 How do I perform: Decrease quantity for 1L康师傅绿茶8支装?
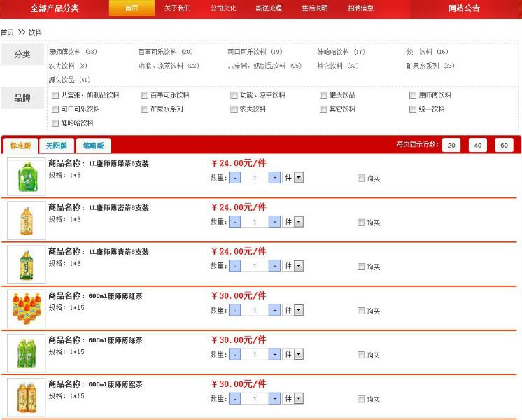tap(235, 178)
